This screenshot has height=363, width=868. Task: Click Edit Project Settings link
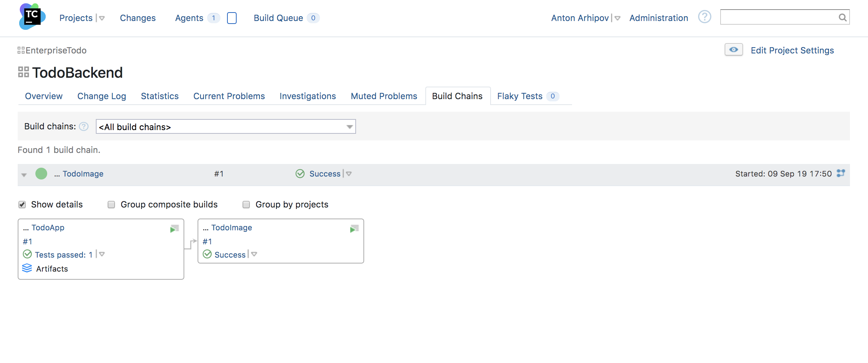(792, 50)
